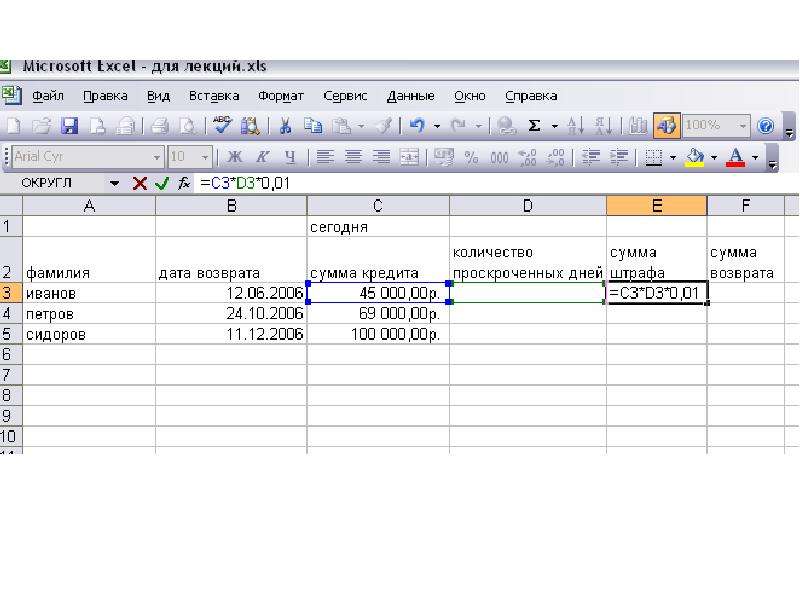Select cell D3 under проскроченных дней
This screenshot has height=600, width=800.
pos(528,293)
